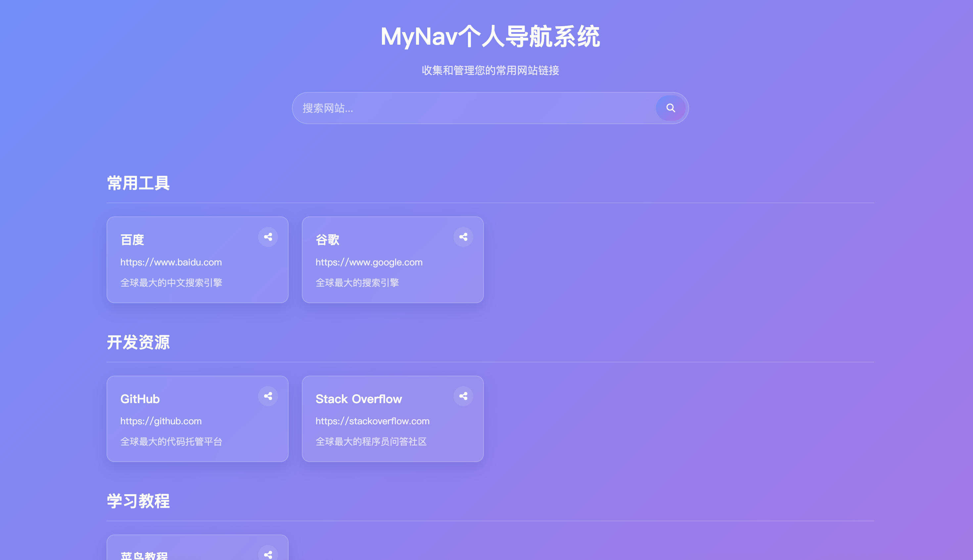Click the https://stackoverflow.com URL text

(372, 421)
